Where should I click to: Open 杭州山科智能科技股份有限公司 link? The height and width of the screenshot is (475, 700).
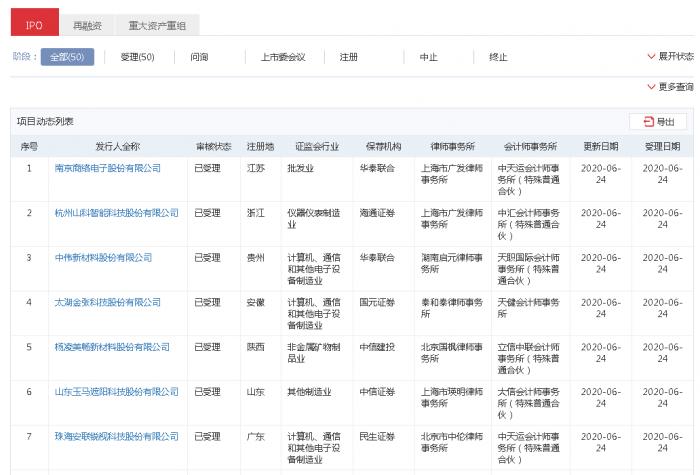[116, 213]
